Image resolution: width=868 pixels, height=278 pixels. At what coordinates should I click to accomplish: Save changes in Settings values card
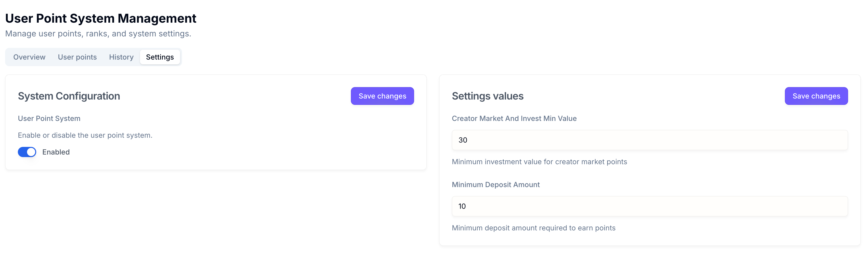(x=816, y=96)
